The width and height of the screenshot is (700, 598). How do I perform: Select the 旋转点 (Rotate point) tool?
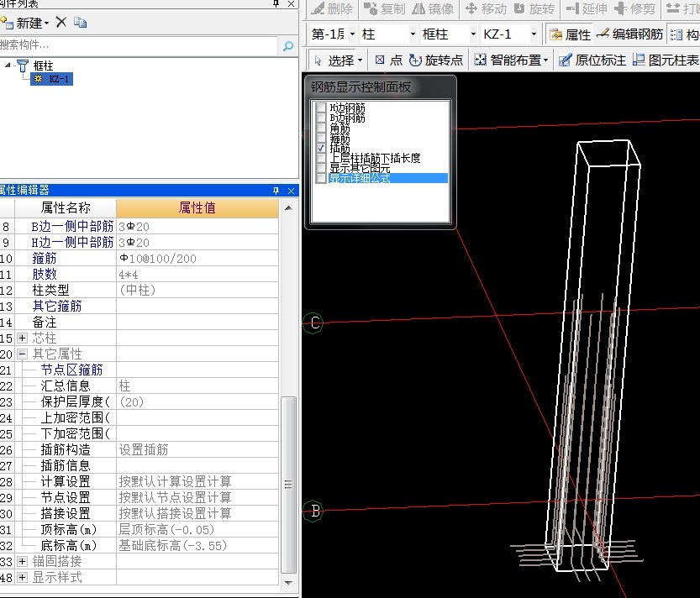(x=435, y=60)
